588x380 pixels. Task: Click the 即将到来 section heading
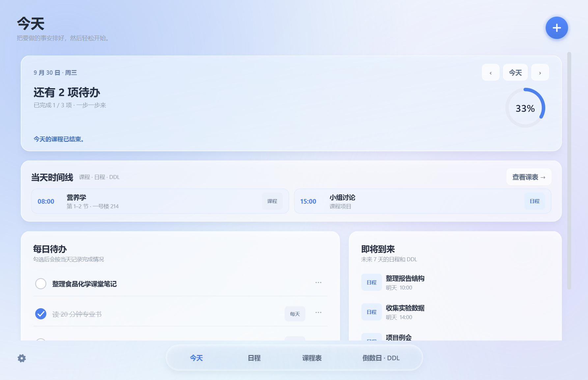(378, 249)
